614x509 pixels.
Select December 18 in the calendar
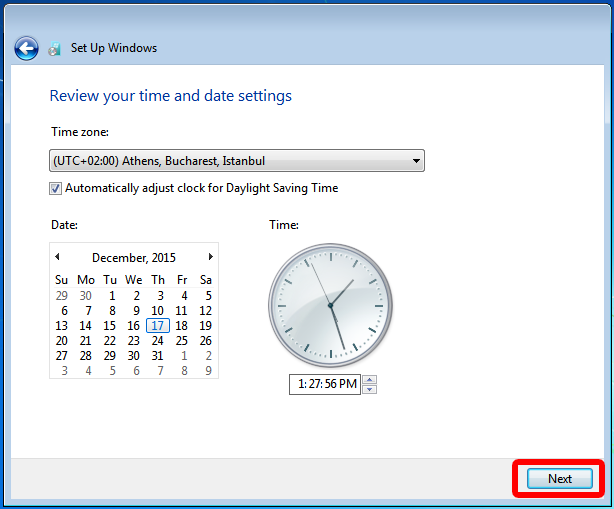point(181,325)
